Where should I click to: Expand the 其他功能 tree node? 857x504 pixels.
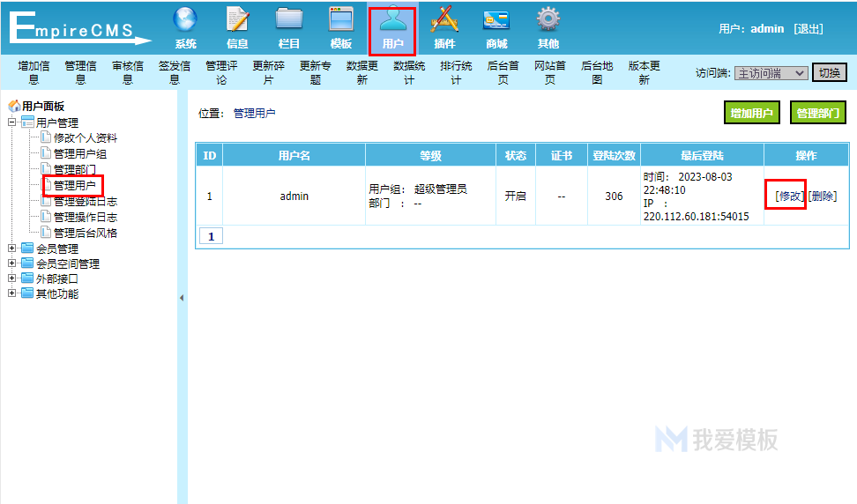pyautogui.click(x=11, y=293)
